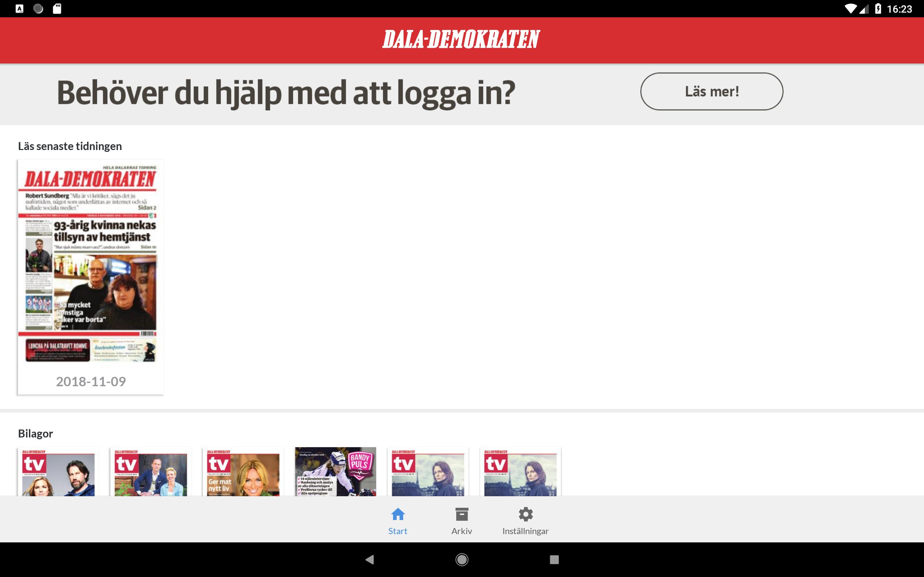
Task: Open the Bandy Puls supplement
Action: pyautogui.click(x=336, y=472)
